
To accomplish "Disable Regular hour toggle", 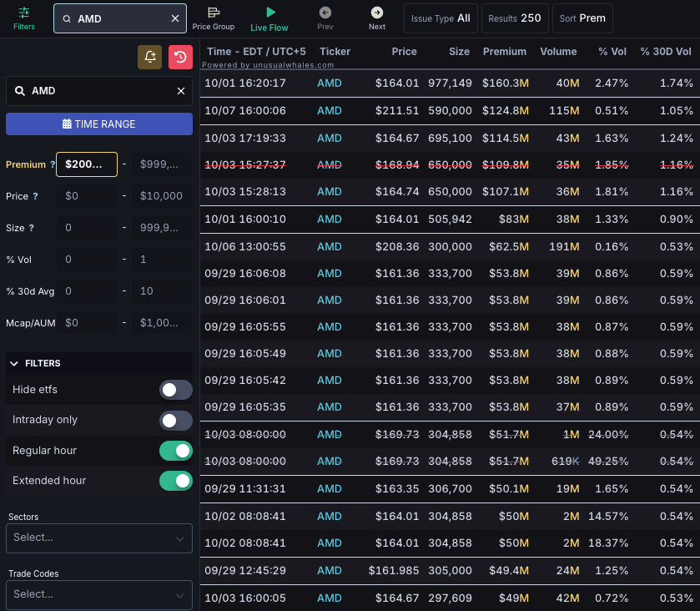I will pyautogui.click(x=175, y=451).
